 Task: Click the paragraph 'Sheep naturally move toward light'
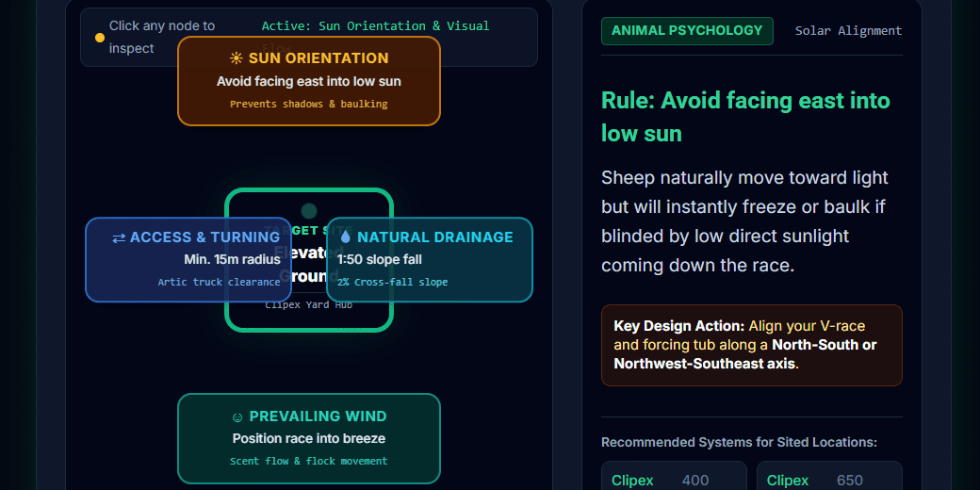tap(744, 221)
